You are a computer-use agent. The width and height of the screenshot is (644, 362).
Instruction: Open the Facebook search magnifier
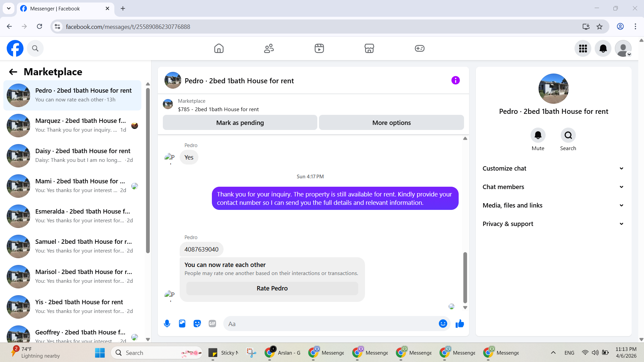(x=35, y=48)
